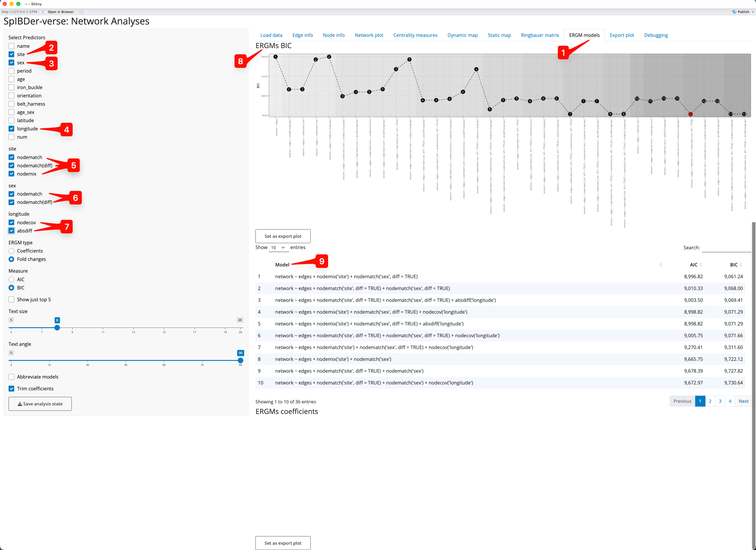Select the Fold changes radio option
This screenshot has width=756, height=550.
(11, 259)
